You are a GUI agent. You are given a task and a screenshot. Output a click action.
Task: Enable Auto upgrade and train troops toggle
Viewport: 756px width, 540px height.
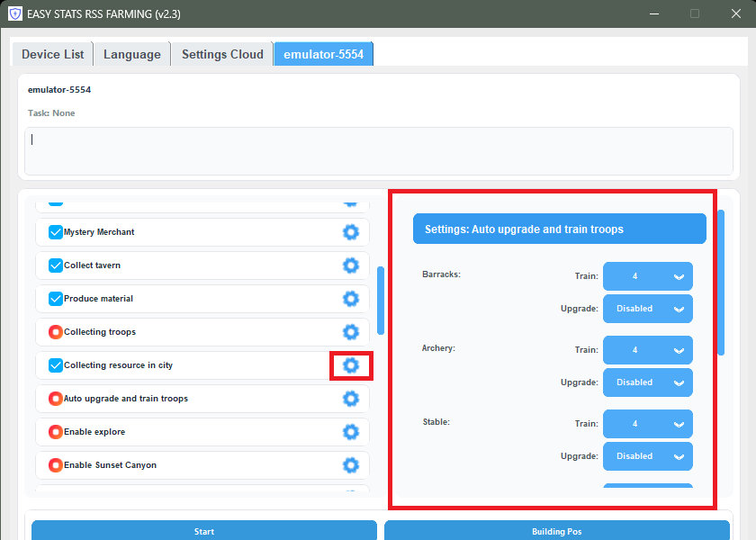tap(56, 398)
